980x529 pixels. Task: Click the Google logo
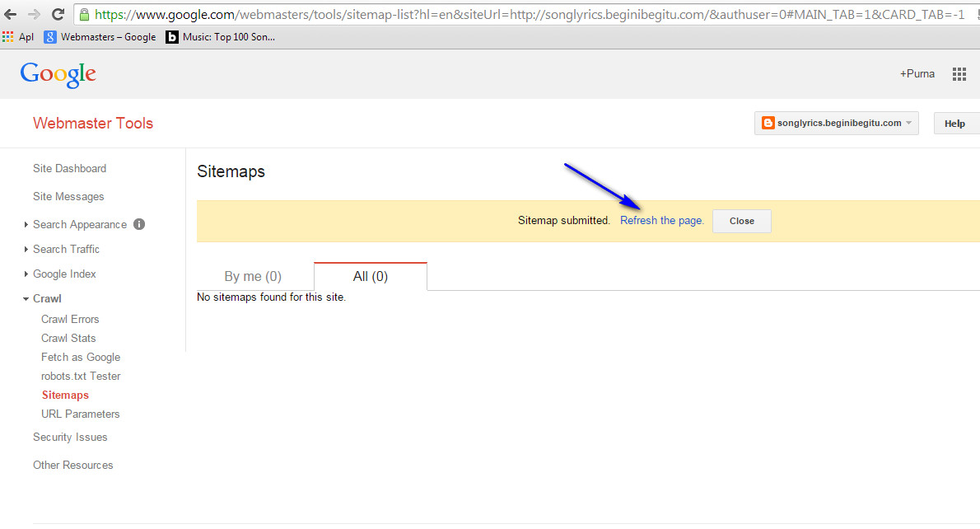click(x=58, y=74)
